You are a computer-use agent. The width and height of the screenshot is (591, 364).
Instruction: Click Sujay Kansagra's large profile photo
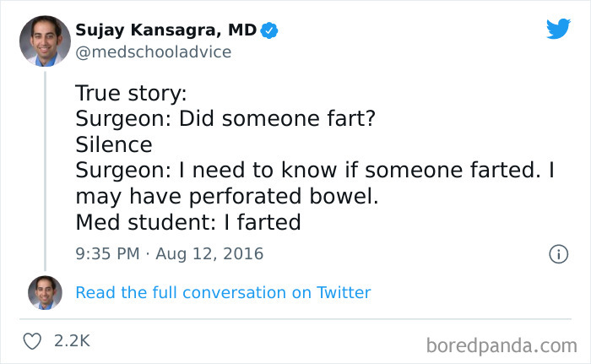pos(45,41)
